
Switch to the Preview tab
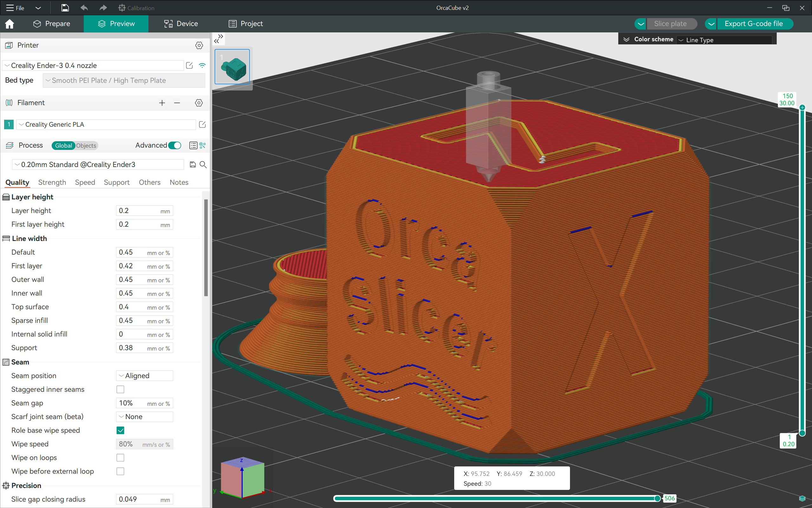click(x=116, y=24)
